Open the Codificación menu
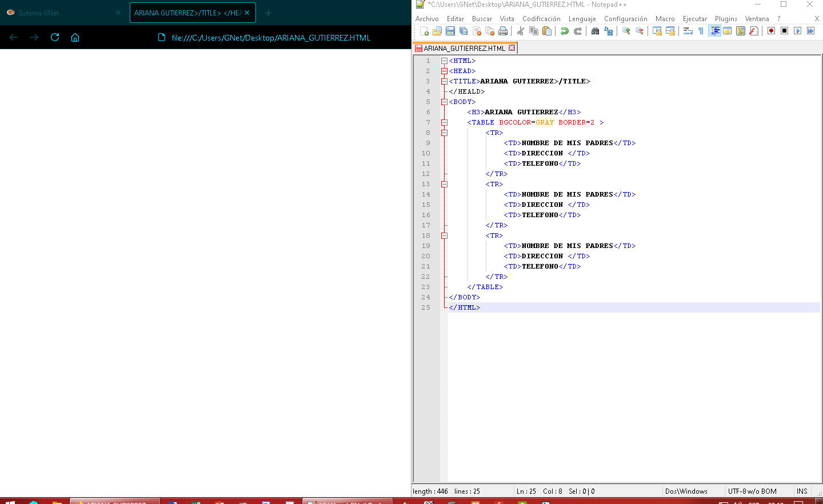 [541, 19]
